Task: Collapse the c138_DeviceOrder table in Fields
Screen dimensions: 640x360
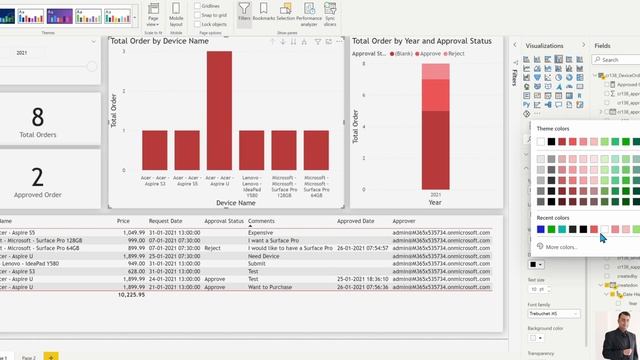Action: tap(596, 76)
